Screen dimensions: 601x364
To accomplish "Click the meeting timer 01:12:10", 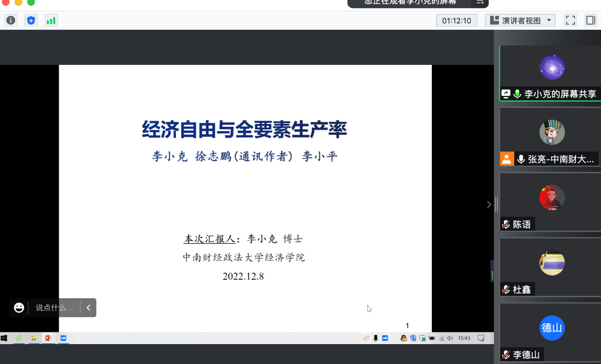I will pyautogui.click(x=456, y=20).
